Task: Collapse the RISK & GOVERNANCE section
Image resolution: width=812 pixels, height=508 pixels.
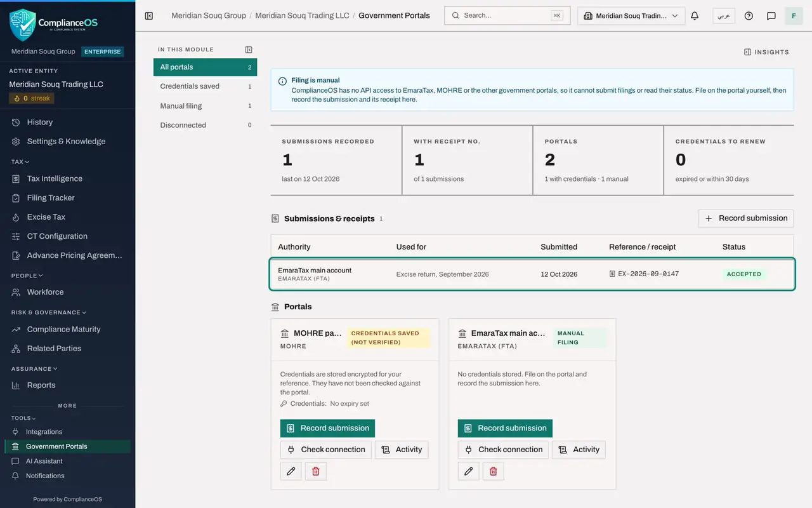Action: pos(49,312)
